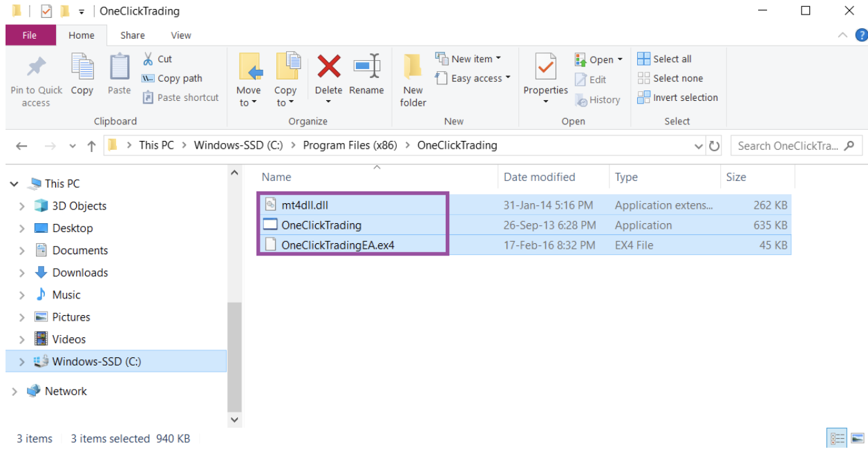868x456 pixels.
Task: Click the Copy icon in Clipboard group
Action: [x=82, y=67]
